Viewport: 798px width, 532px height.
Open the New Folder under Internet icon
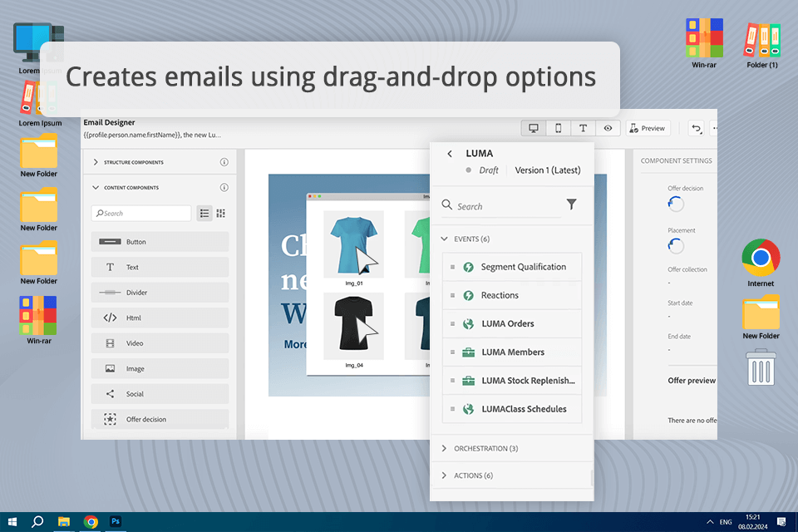[761, 318]
